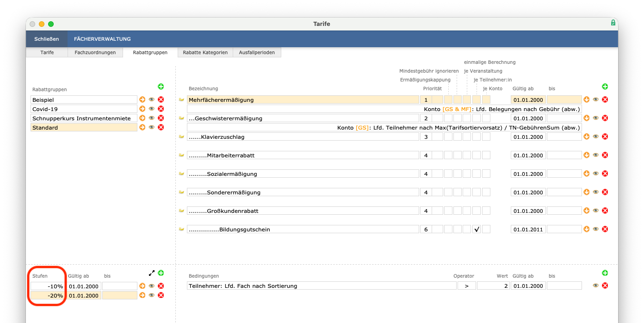Add a new Bezeichnung entry via green plus
Screen dimensions: 644x323
(x=605, y=86)
